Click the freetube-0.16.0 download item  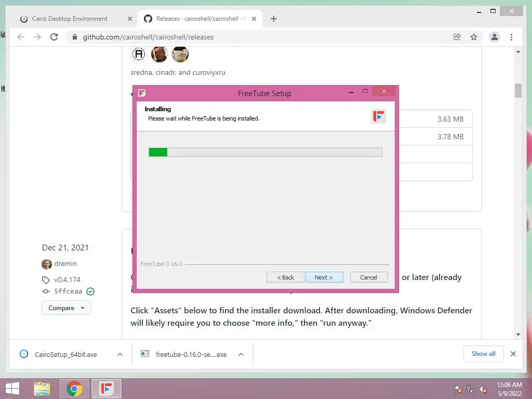point(191,354)
